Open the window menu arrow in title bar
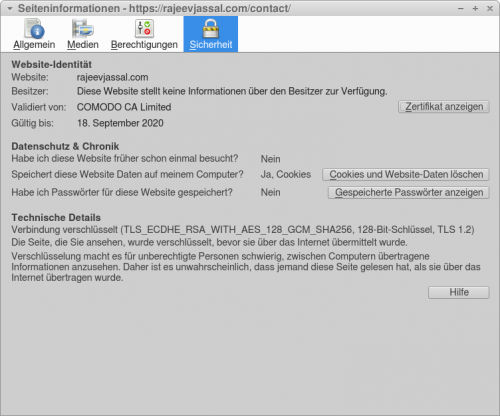 [10, 8]
